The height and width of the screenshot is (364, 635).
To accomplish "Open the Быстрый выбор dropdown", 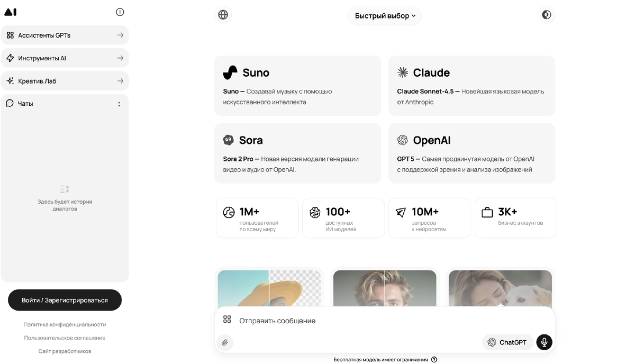I will [x=384, y=15].
